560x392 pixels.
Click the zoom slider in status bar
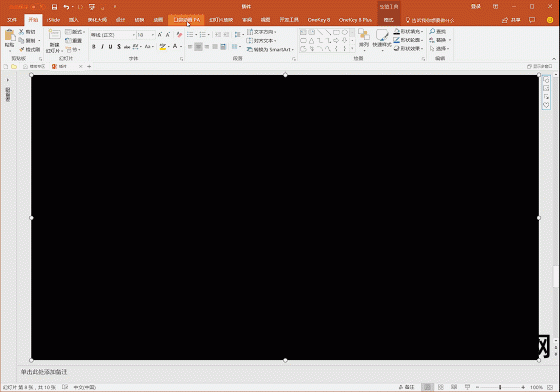click(500, 387)
